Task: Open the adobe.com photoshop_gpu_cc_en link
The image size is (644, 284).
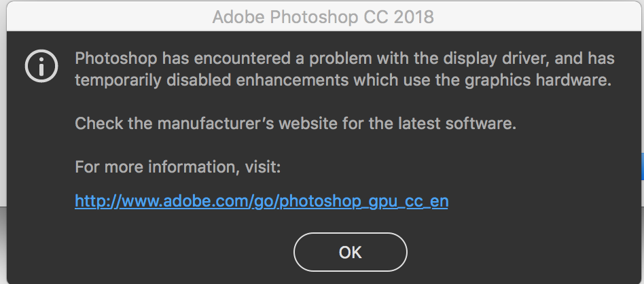Action: pyautogui.click(x=262, y=202)
